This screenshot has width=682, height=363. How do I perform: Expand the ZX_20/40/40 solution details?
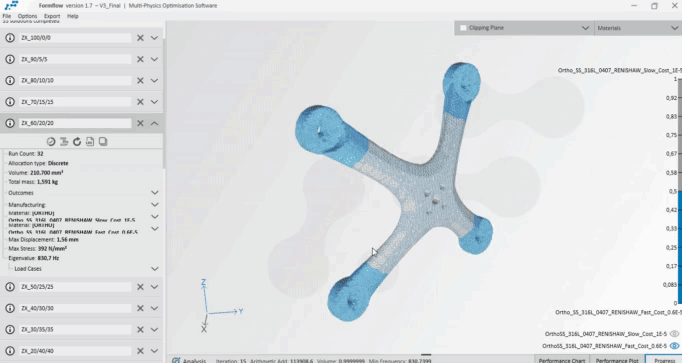pos(154,351)
